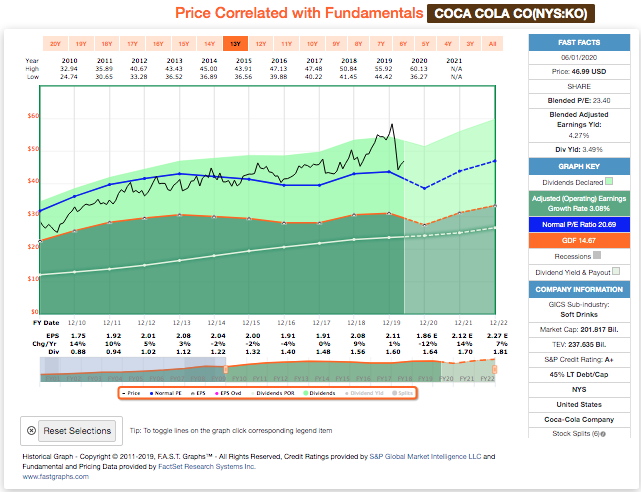Click the SHARE row in Fast Facts

tap(579, 86)
